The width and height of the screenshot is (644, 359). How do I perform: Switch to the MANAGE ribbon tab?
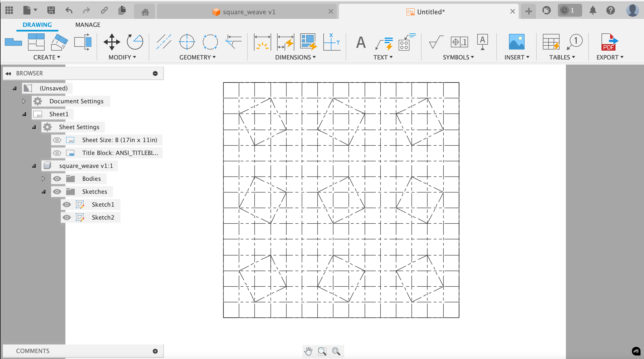click(87, 25)
